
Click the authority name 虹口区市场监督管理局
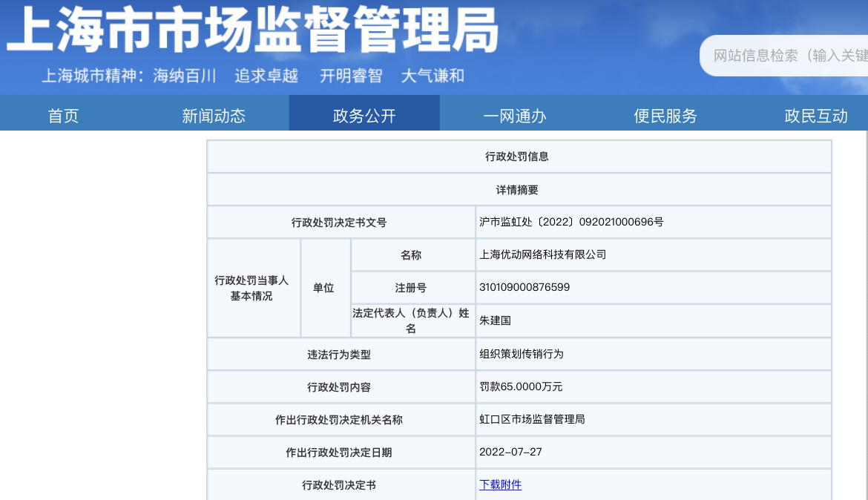click(532, 419)
